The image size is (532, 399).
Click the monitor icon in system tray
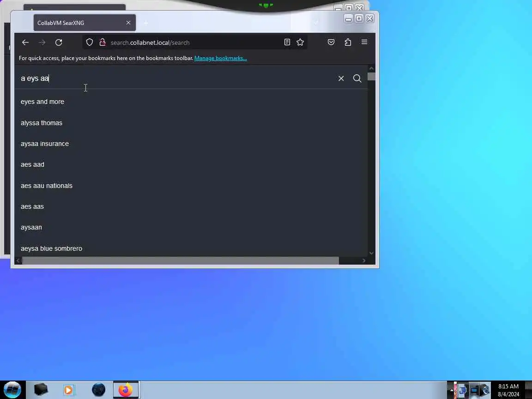tap(474, 390)
